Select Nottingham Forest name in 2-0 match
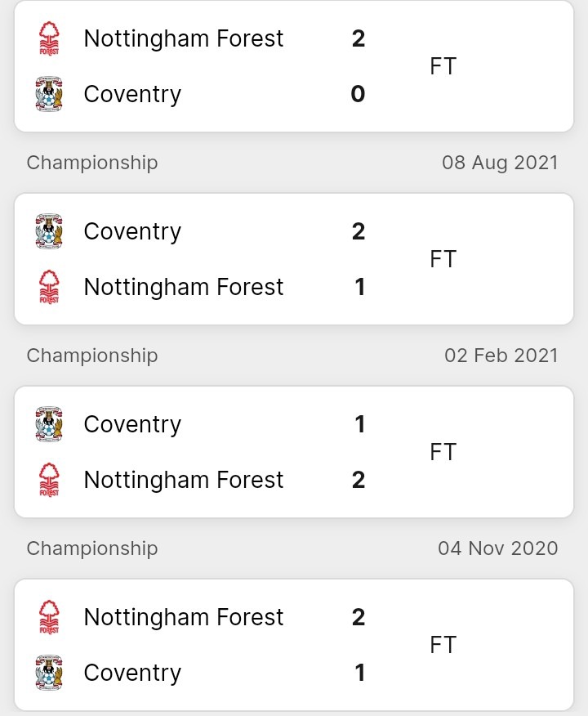The width and height of the screenshot is (588, 716). 184,38
